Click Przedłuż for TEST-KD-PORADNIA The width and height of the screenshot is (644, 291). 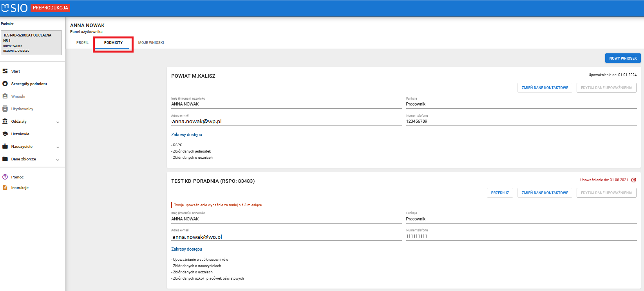click(x=500, y=193)
